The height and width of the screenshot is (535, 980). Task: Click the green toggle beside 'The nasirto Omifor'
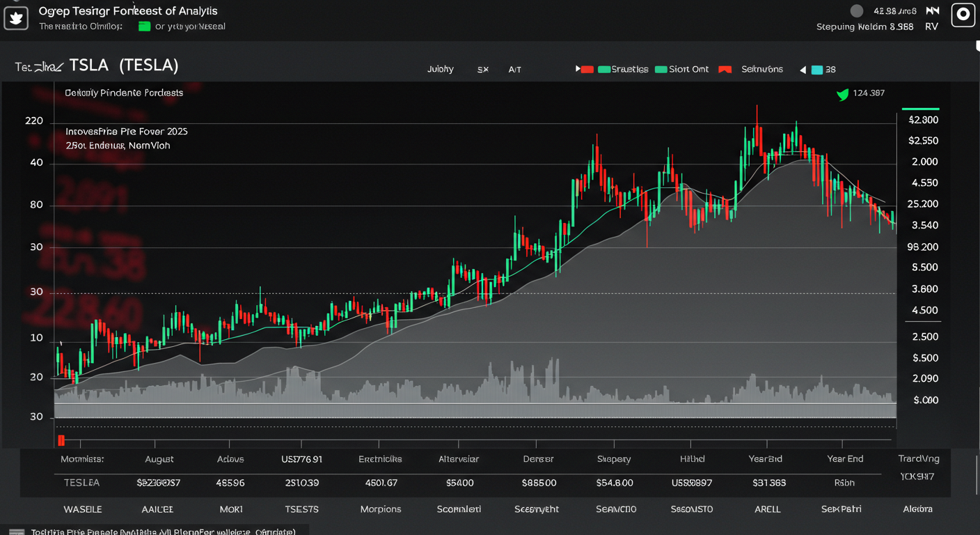(x=144, y=26)
